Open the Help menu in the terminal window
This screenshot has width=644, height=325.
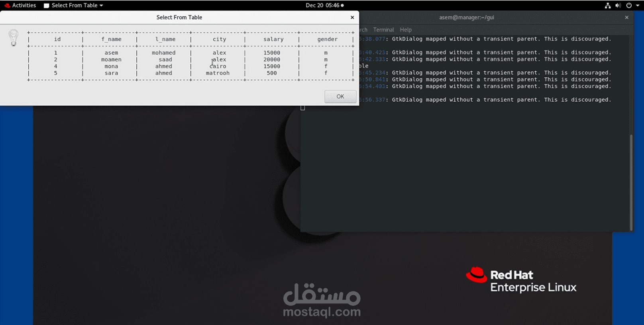pyautogui.click(x=406, y=30)
